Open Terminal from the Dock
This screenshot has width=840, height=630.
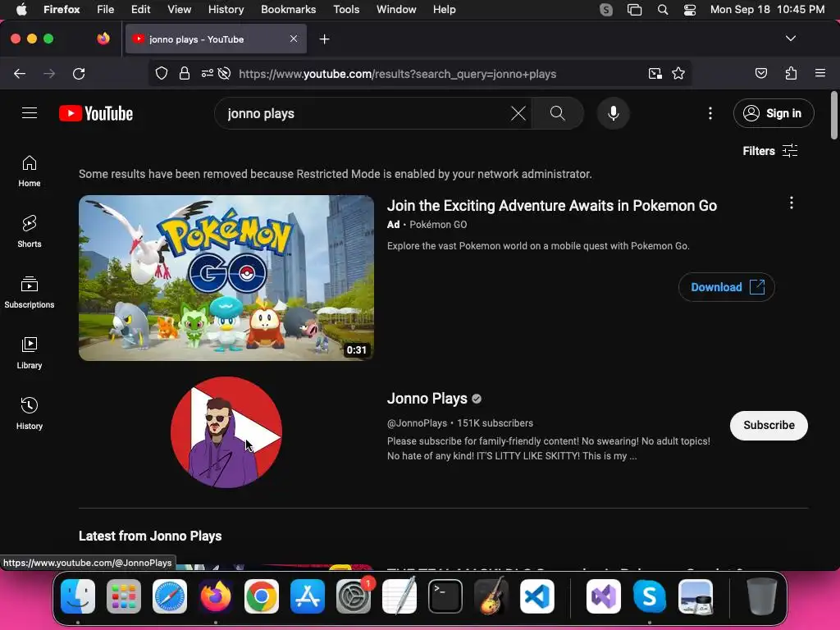coord(445,596)
